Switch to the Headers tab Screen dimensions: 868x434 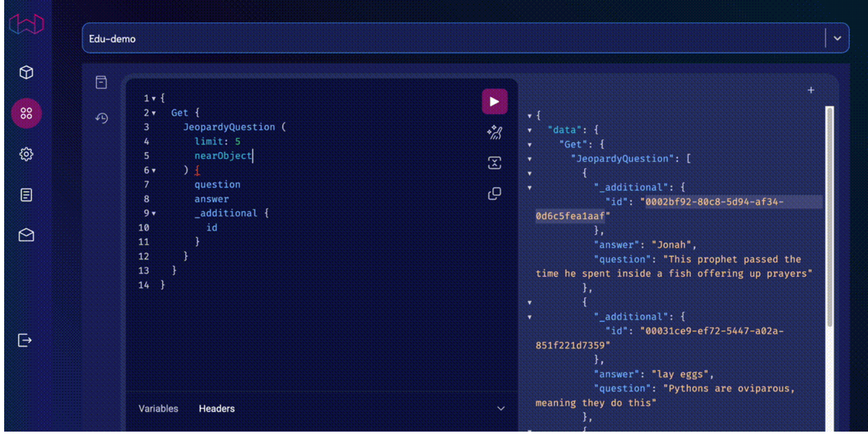click(x=217, y=409)
